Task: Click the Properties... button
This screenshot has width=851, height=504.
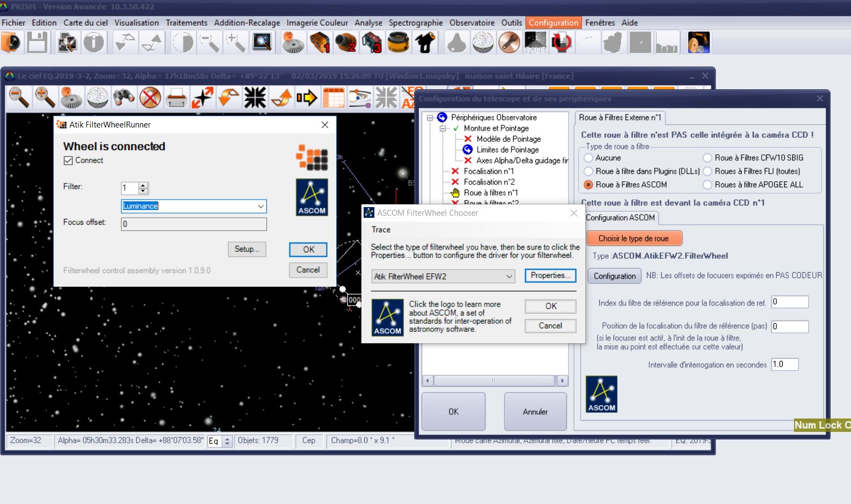Action: point(550,275)
